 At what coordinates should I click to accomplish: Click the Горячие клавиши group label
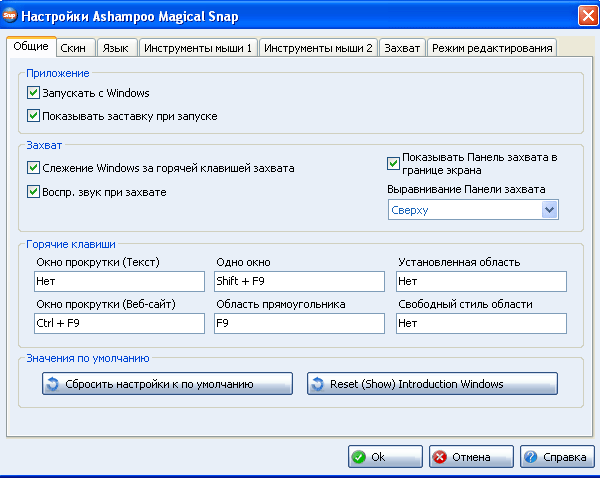click(71, 244)
